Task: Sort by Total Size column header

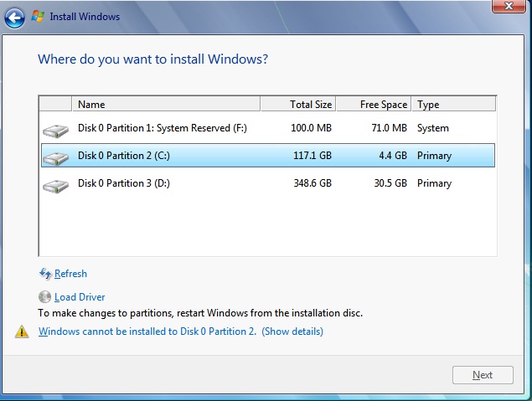Action: pos(297,105)
